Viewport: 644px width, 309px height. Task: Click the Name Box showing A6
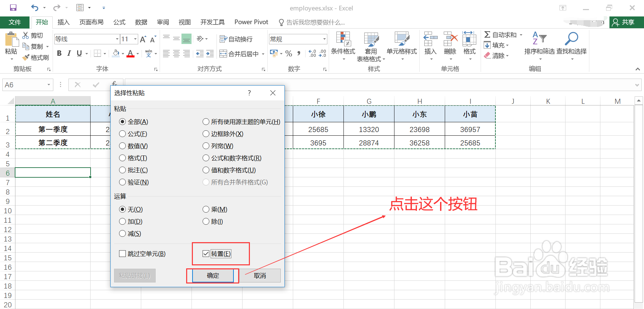click(23, 85)
